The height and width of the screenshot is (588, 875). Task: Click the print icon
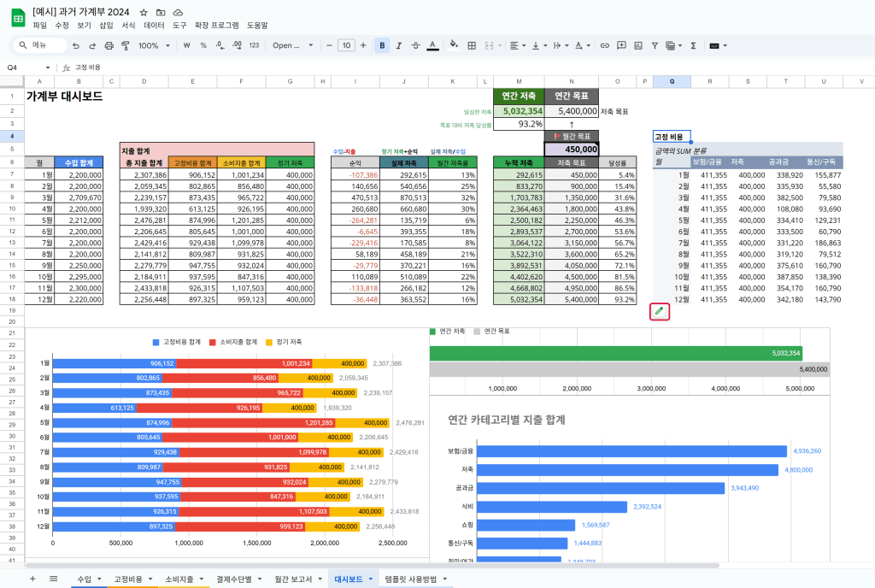click(x=109, y=45)
